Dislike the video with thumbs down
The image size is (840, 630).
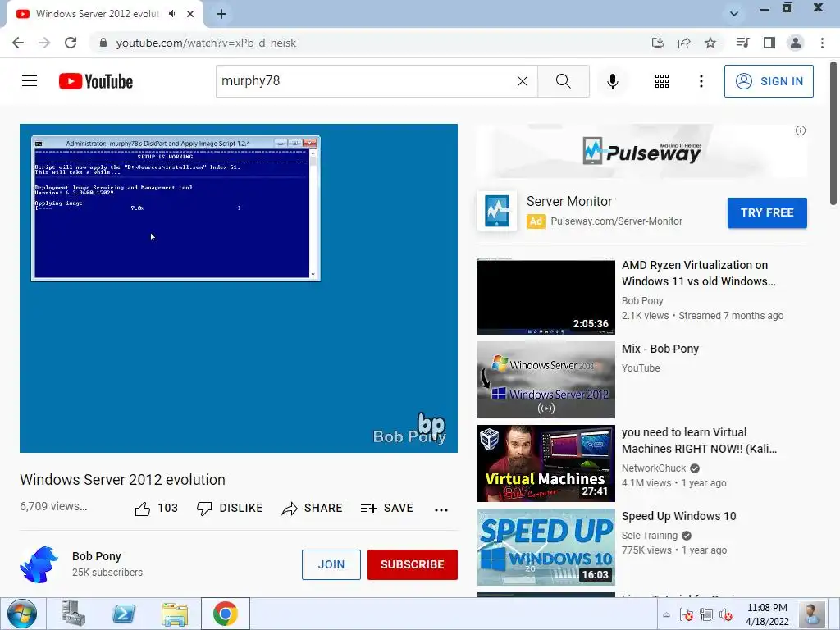pyautogui.click(x=230, y=508)
